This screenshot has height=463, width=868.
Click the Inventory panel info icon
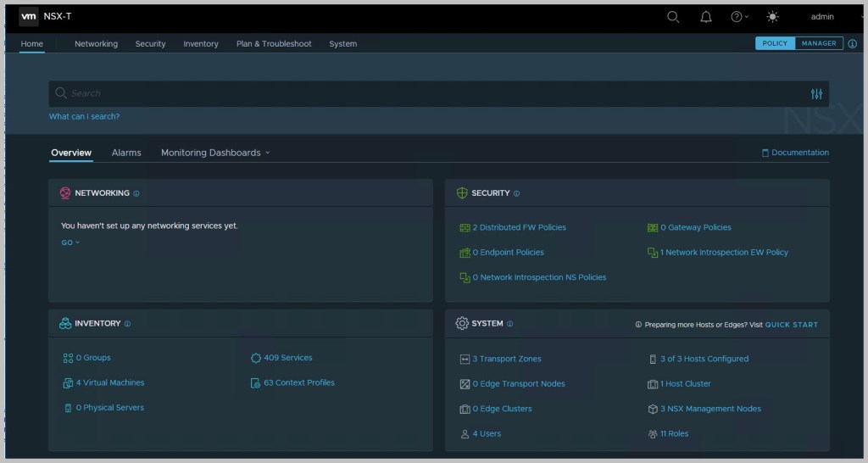(x=128, y=324)
